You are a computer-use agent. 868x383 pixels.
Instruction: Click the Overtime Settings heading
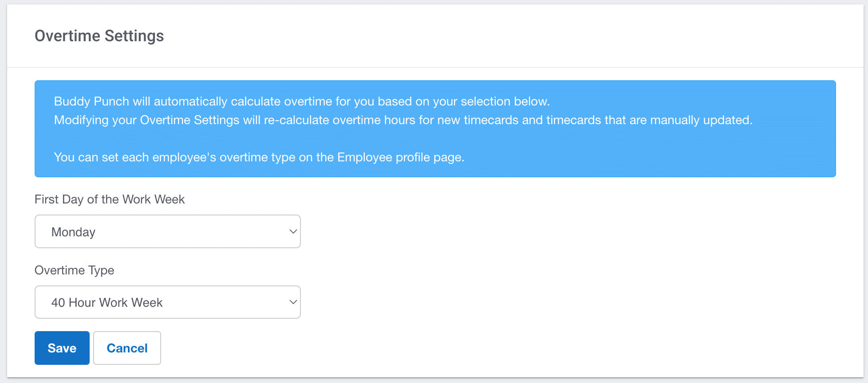click(99, 36)
